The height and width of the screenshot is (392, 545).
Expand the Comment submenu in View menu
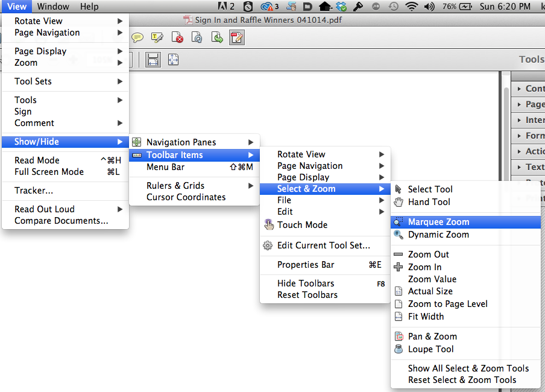(x=65, y=123)
